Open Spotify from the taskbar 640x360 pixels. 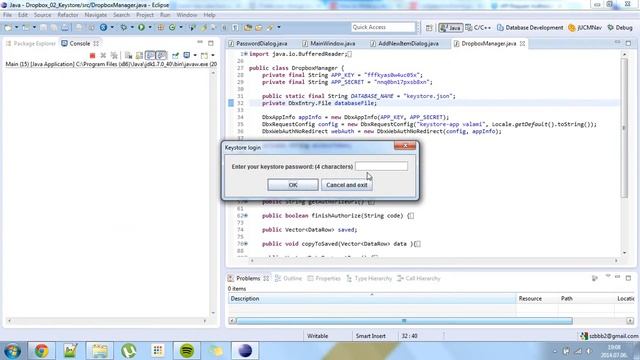pos(187,351)
